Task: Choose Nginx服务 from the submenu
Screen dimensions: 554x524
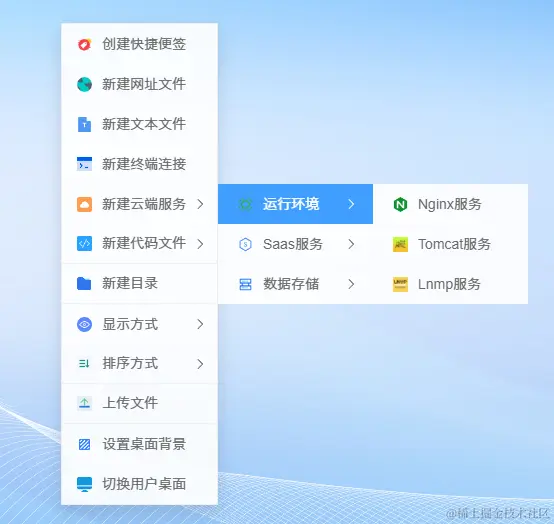Action: [x=450, y=204]
